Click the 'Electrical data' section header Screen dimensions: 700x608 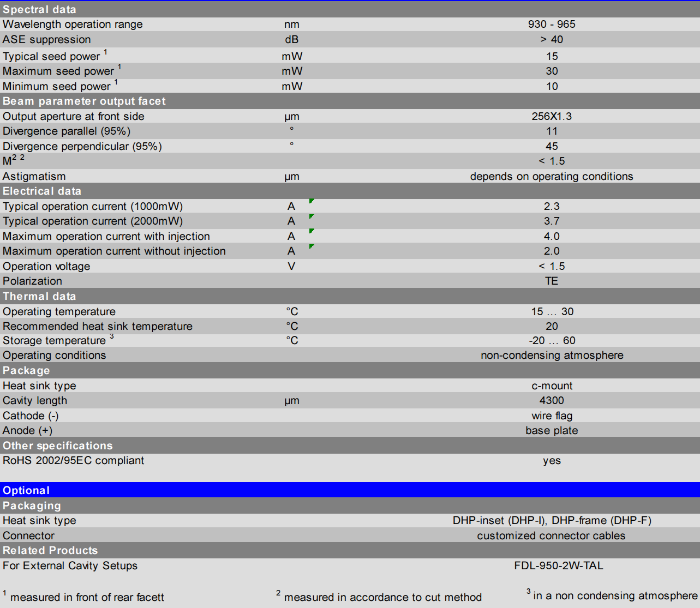tap(350, 191)
